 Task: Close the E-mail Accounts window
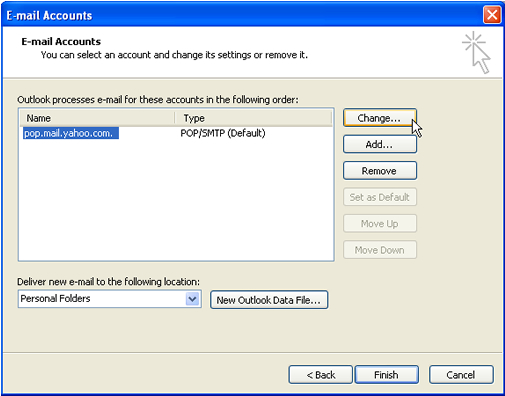[x=492, y=15]
